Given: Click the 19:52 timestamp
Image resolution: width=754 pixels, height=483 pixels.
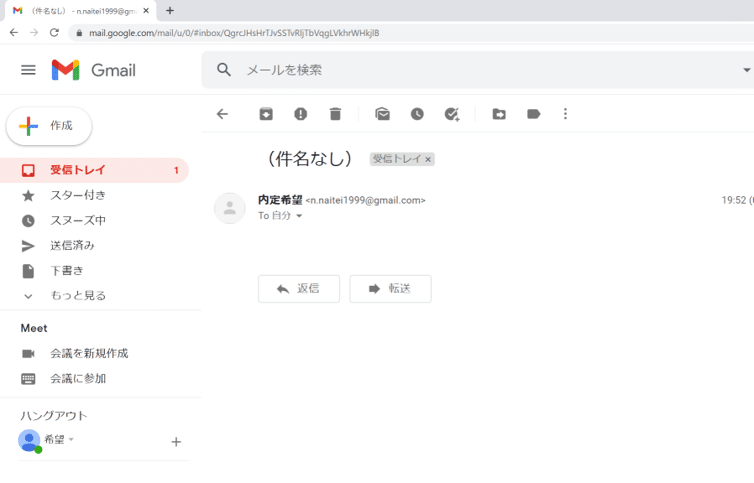Looking at the screenshot, I should (734, 200).
